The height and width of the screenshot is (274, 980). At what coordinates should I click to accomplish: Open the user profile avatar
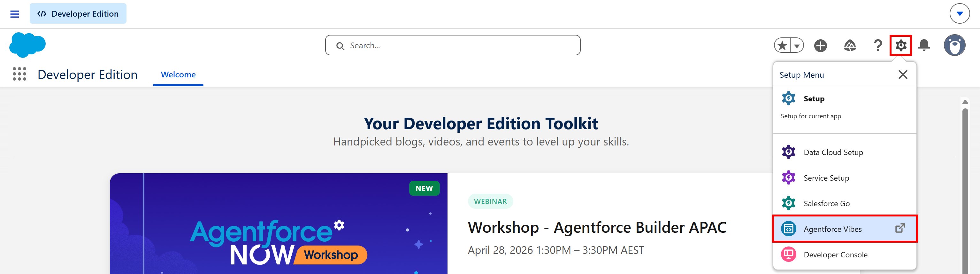954,45
